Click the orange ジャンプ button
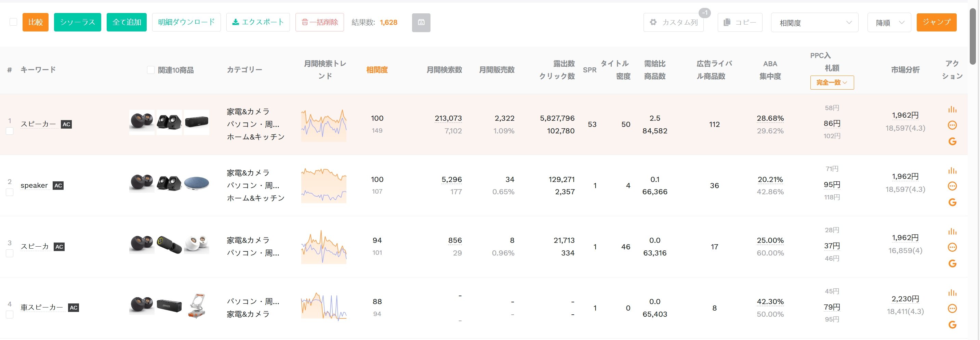Screen dimensions: 980x340 937,22
